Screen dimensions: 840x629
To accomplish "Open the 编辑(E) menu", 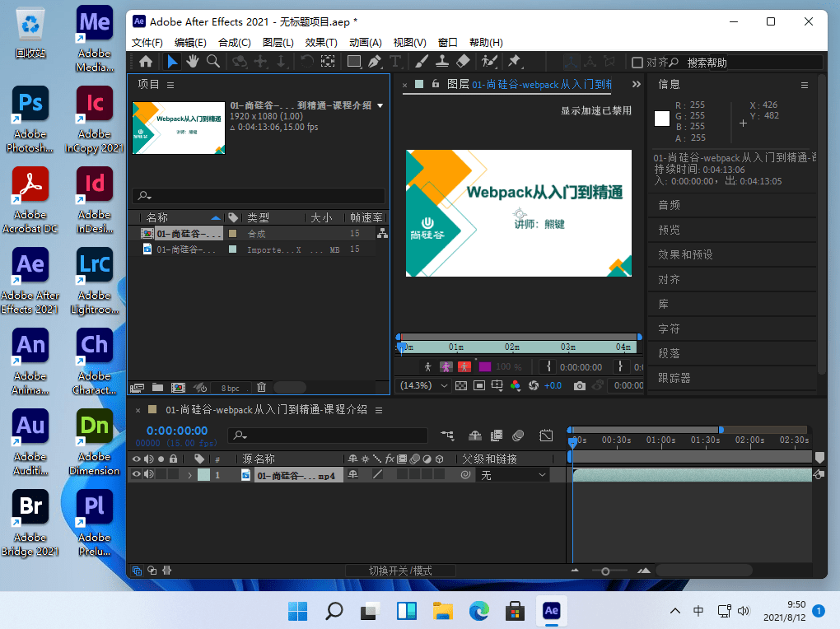I will 190,42.
